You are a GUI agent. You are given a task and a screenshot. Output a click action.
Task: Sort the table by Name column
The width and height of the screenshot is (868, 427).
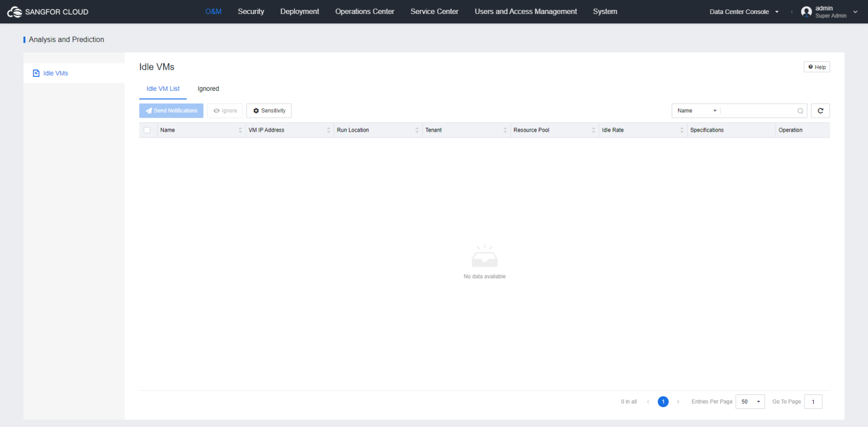240,130
